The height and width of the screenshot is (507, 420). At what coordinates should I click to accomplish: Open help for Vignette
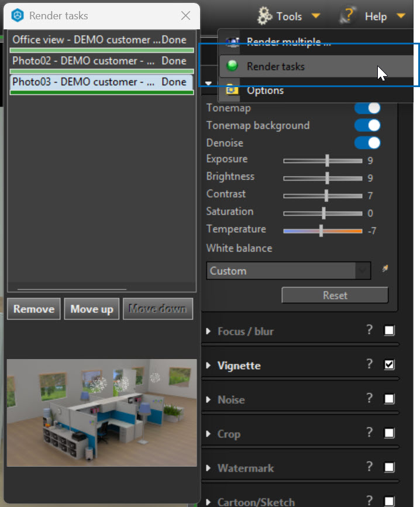370,364
